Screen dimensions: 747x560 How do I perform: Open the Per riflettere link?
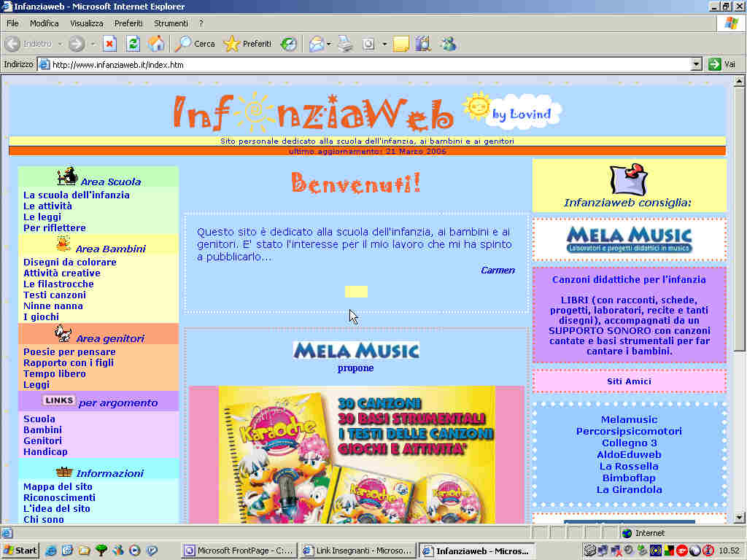coord(54,227)
